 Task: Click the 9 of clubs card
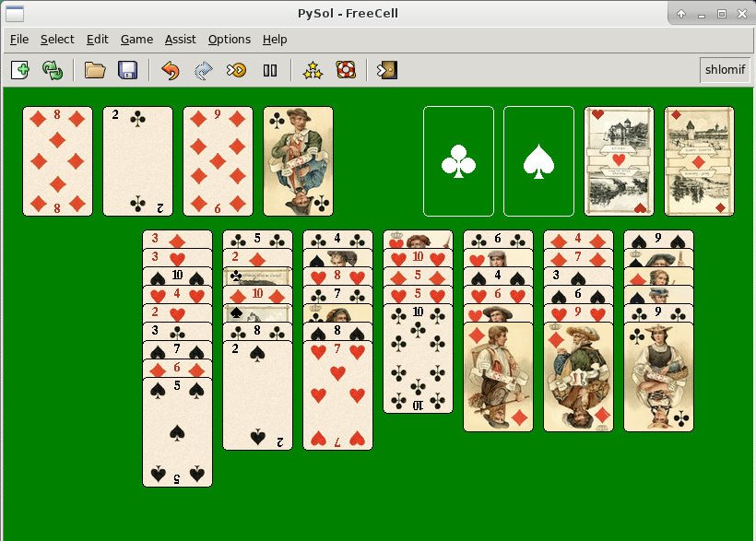pyautogui.click(x=658, y=313)
